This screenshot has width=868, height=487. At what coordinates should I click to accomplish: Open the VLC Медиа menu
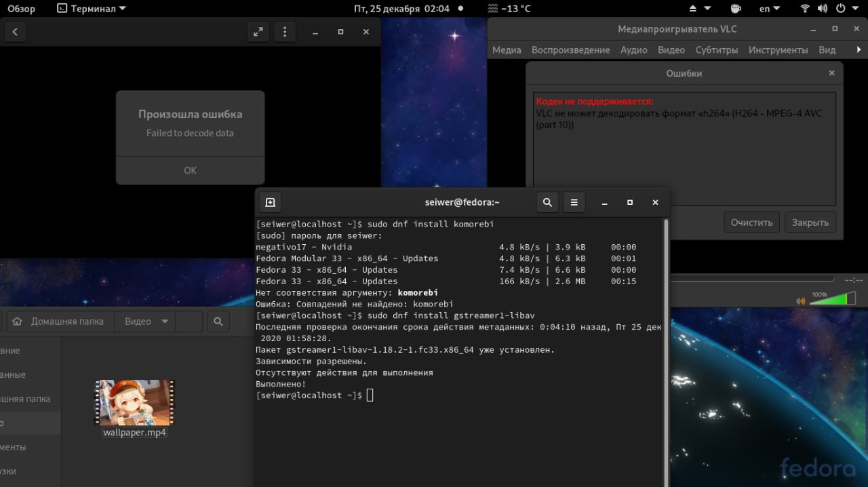pyautogui.click(x=507, y=50)
